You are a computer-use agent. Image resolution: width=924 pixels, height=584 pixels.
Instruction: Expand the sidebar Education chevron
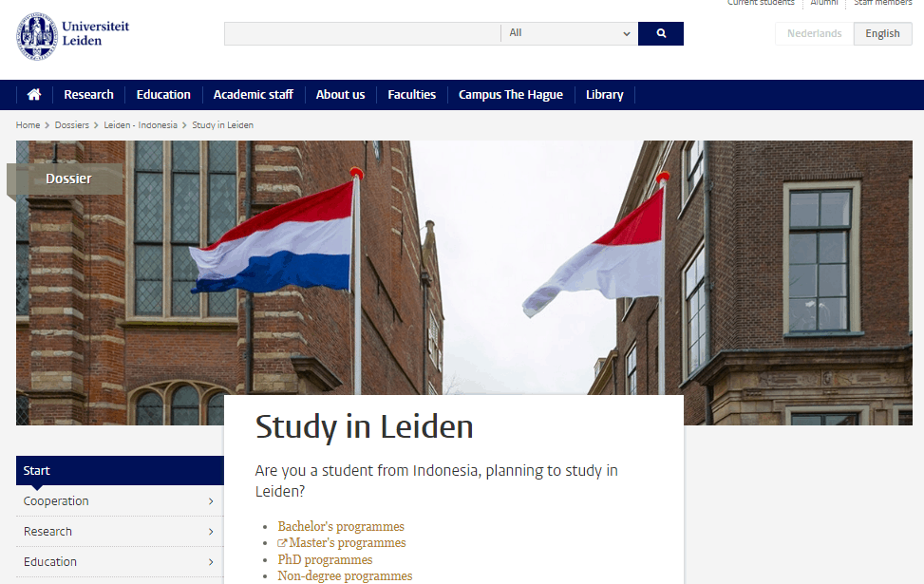point(211,562)
